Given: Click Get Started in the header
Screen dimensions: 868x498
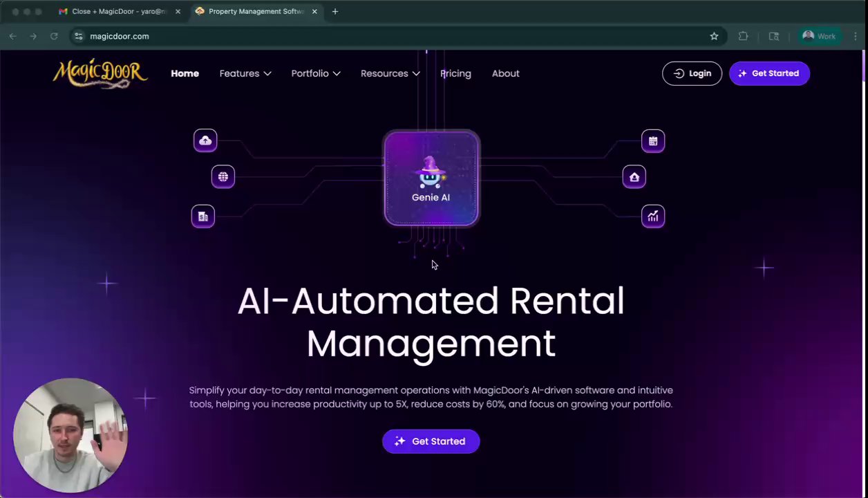Looking at the screenshot, I should click(769, 73).
